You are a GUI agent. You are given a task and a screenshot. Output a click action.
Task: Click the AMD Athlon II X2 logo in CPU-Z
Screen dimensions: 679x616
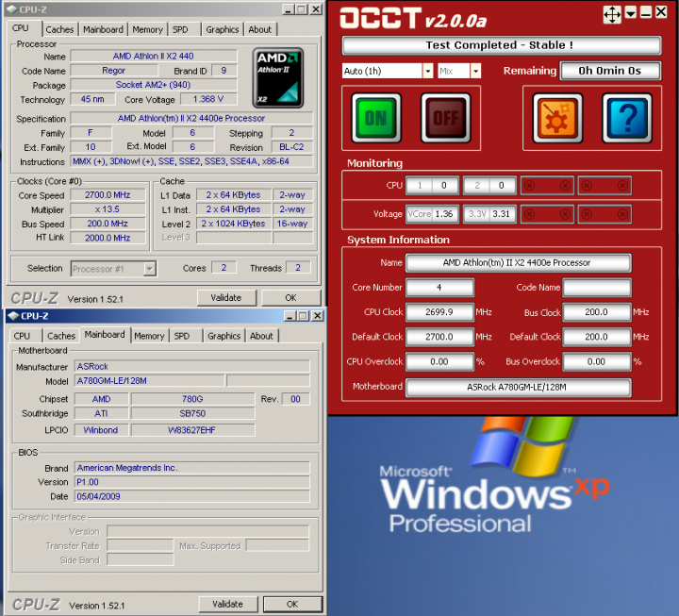(277, 77)
